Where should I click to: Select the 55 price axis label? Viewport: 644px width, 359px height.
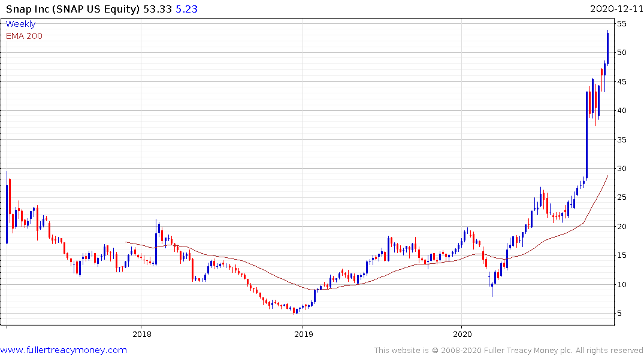[x=622, y=24]
